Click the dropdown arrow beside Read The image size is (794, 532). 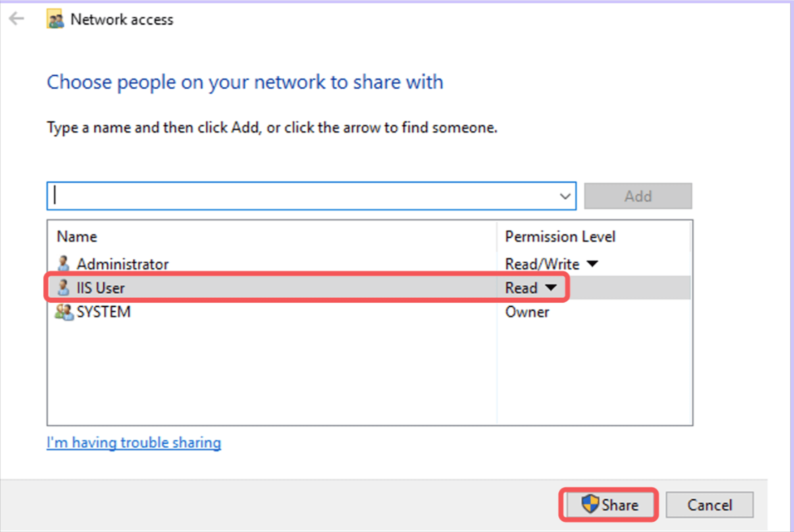[x=551, y=287]
